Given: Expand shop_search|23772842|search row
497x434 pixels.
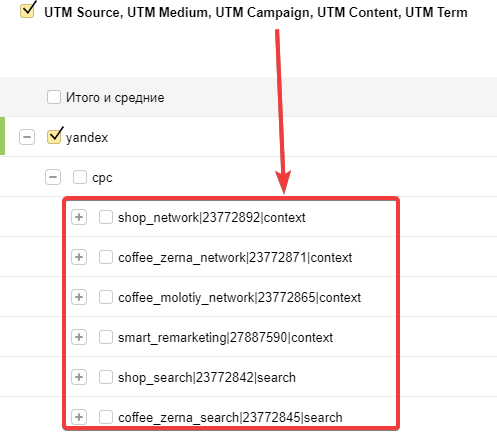Looking at the screenshot, I should [x=79, y=377].
